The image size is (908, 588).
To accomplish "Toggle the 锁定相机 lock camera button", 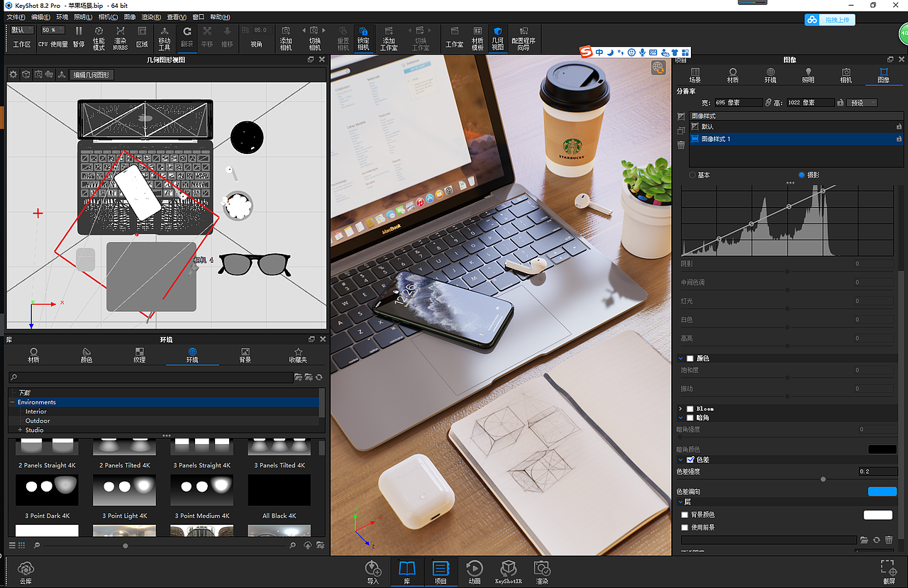I will pyautogui.click(x=363, y=37).
